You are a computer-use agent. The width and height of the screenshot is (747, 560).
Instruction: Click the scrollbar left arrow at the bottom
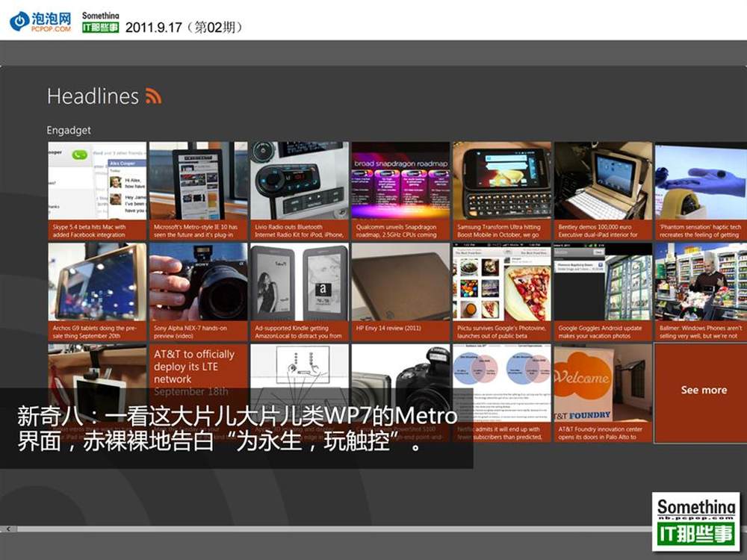8,529
